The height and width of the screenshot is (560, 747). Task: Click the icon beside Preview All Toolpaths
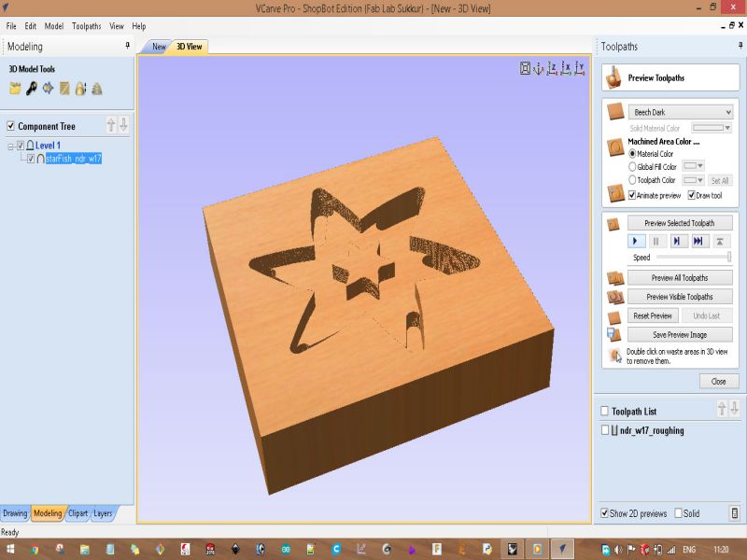tap(615, 278)
